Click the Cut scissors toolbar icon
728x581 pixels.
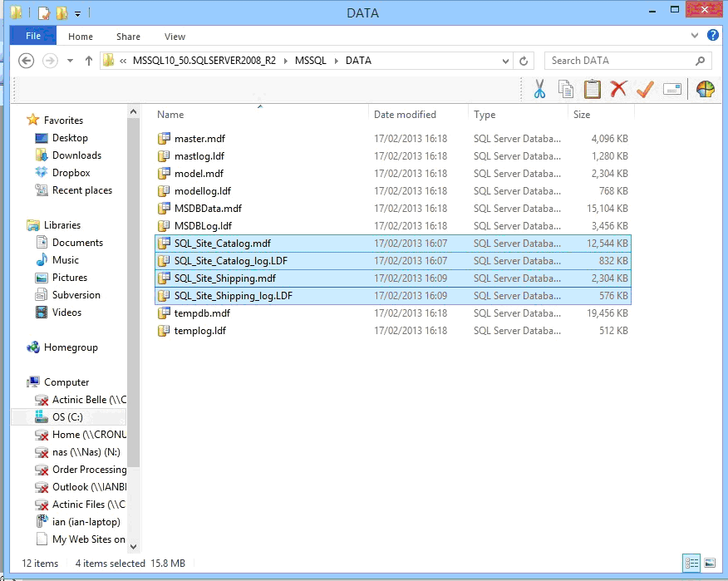click(539, 89)
